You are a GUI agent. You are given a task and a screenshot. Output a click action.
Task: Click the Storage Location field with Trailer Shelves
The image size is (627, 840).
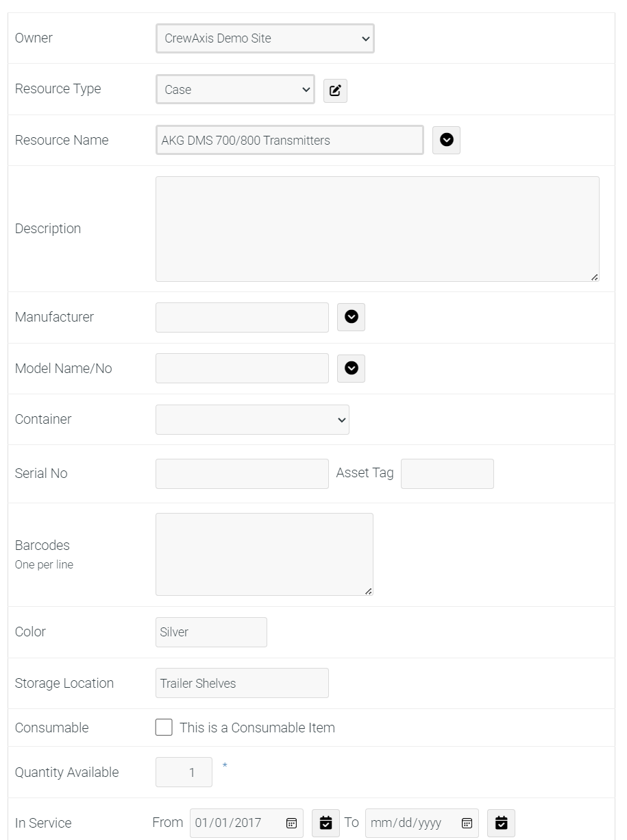pos(242,683)
